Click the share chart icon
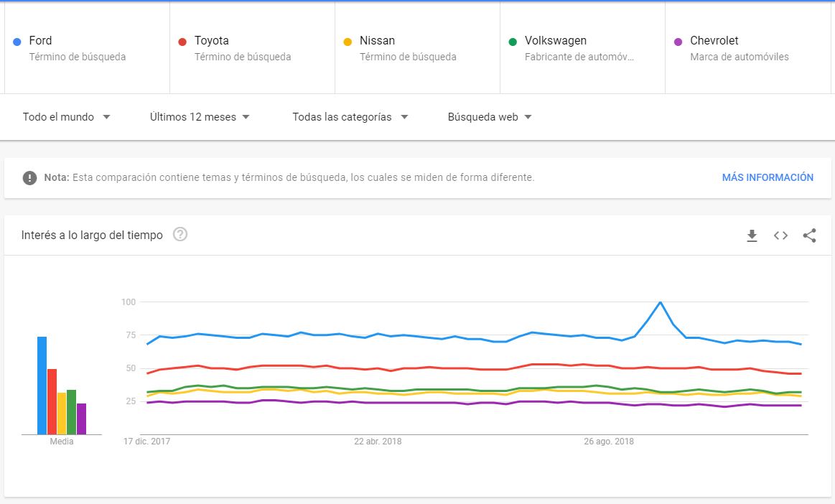 809,235
